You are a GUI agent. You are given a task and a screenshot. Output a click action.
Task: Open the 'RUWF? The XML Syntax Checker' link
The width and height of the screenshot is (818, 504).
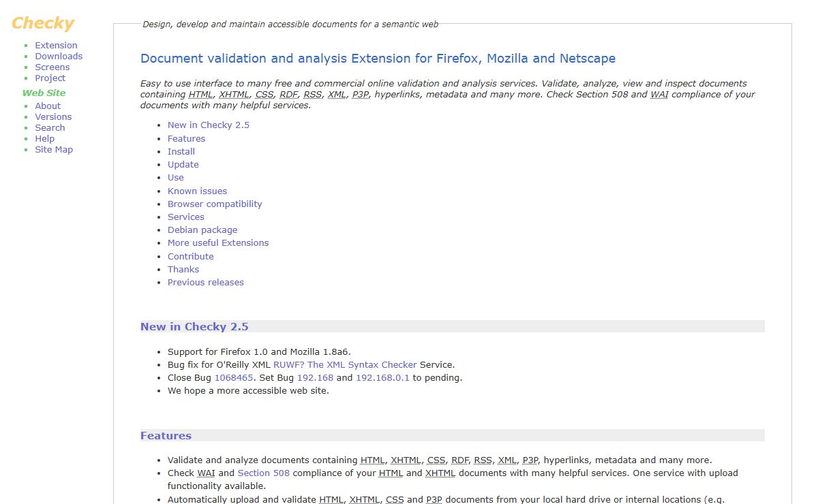click(x=345, y=365)
